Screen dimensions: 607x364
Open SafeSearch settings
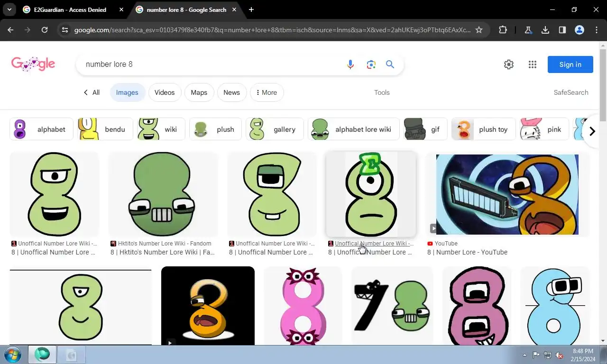point(571,92)
